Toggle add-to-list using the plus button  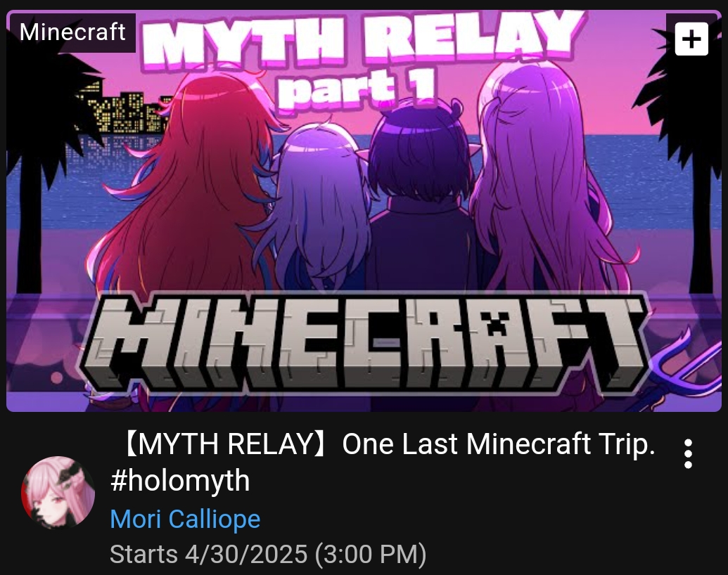691,39
